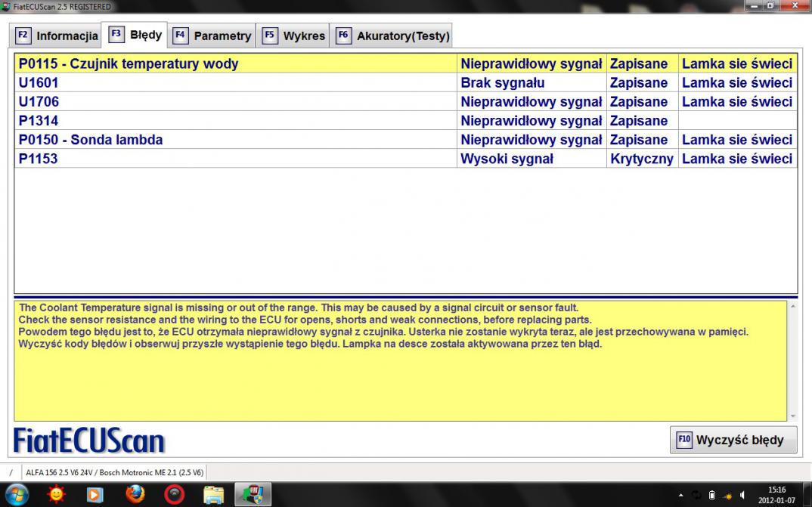Show the Wykres tab
The height and width of the screenshot is (507, 812).
pos(293,36)
